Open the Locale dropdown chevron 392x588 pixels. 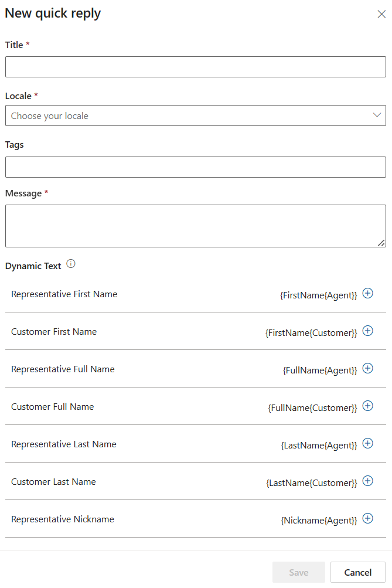(x=377, y=115)
